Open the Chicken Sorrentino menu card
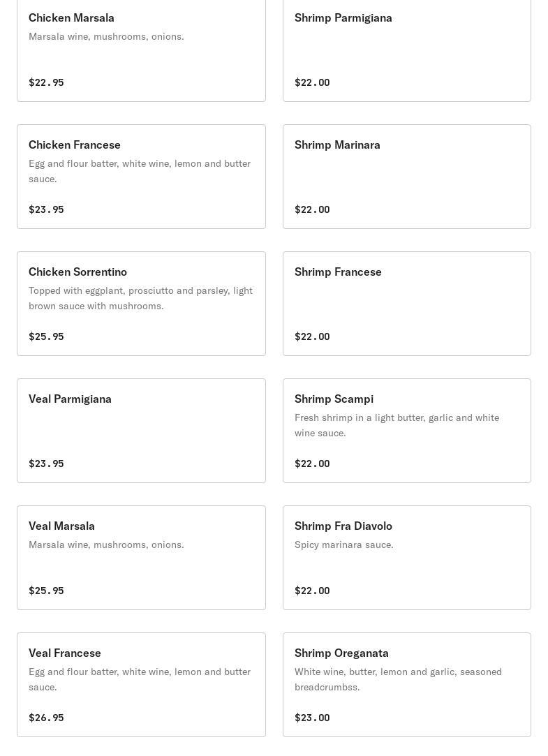Viewport: 548px width, 756px height. coord(77,272)
